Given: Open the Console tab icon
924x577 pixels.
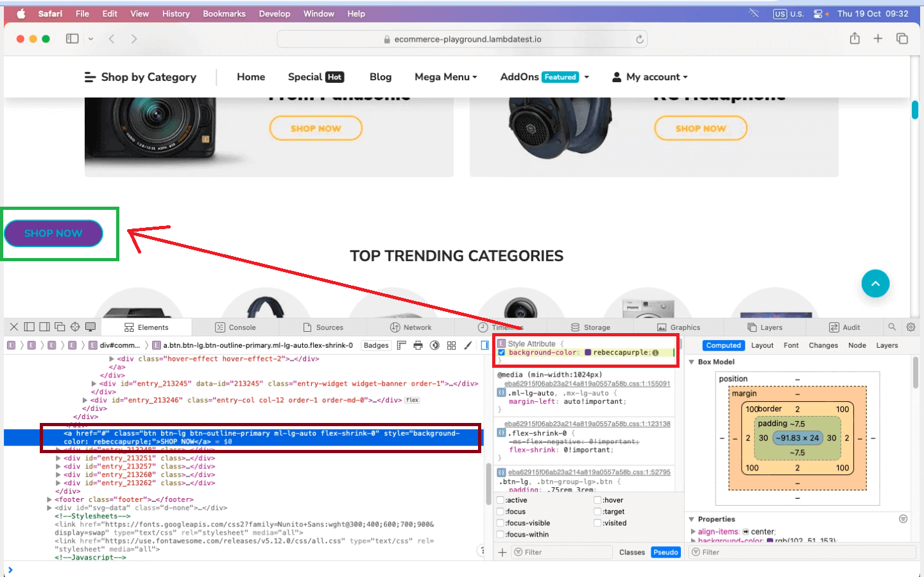Looking at the screenshot, I should pos(218,327).
